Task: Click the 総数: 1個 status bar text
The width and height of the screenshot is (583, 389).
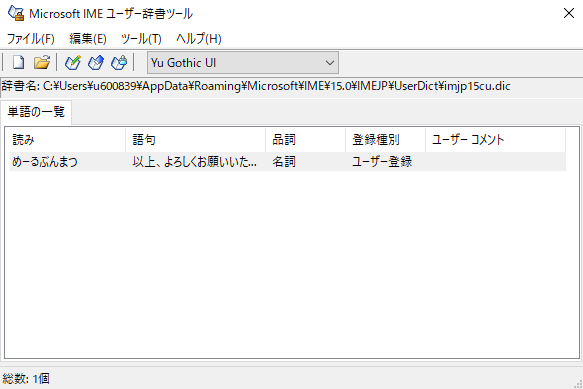Action: pos(26,379)
